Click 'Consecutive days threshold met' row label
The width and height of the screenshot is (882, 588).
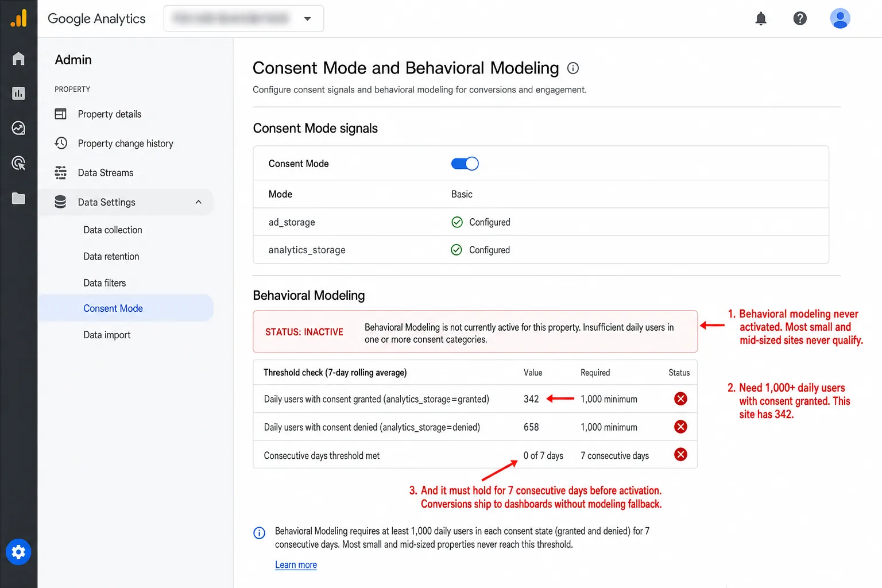click(322, 455)
